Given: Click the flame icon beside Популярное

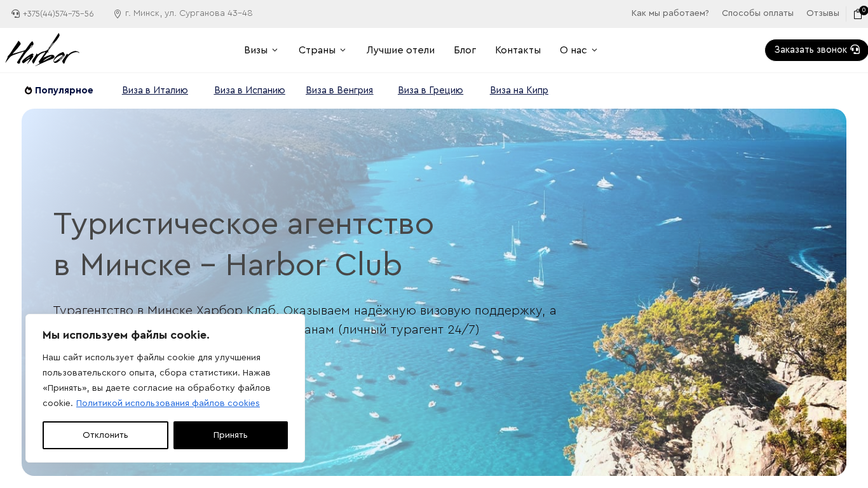Looking at the screenshot, I should pyautogui.click(x=29, y=91).
